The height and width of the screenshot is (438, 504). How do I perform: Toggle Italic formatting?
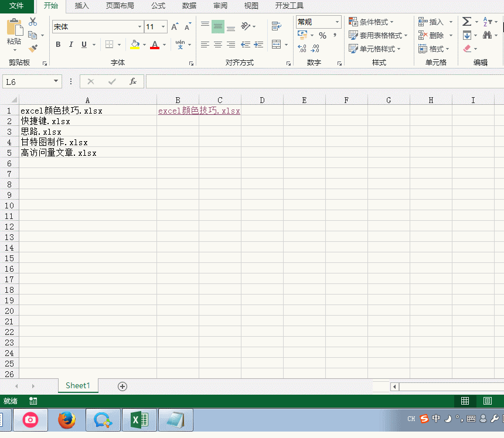[71, 45]
